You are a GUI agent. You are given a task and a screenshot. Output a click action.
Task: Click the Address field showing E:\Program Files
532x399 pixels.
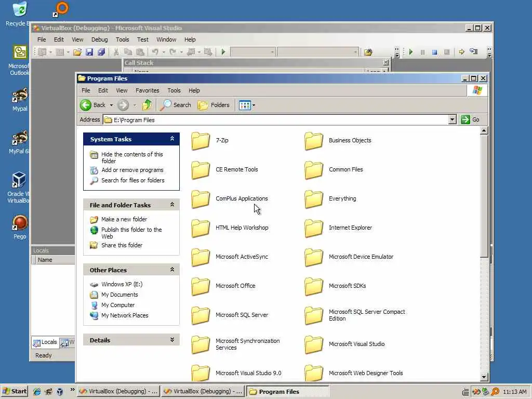pyautogui.click(x=276, y=120)
